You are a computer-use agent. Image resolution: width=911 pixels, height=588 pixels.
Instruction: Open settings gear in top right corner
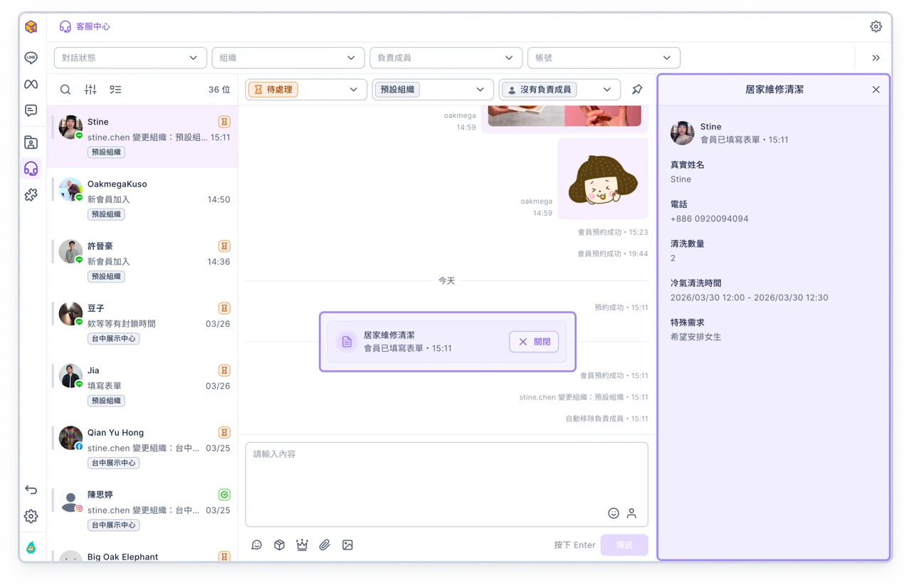click(x=876, y=26)
